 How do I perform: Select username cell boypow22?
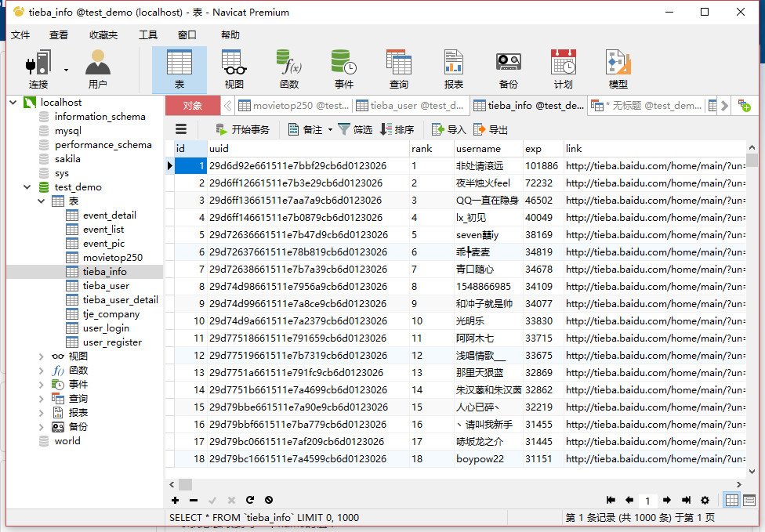(x=488, y=459)
